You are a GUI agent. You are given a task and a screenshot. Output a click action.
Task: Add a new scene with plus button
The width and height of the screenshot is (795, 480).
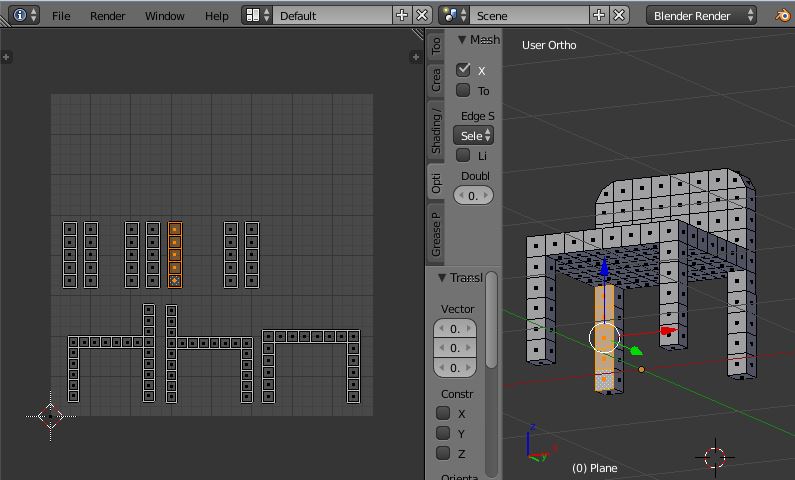point(599,15)
